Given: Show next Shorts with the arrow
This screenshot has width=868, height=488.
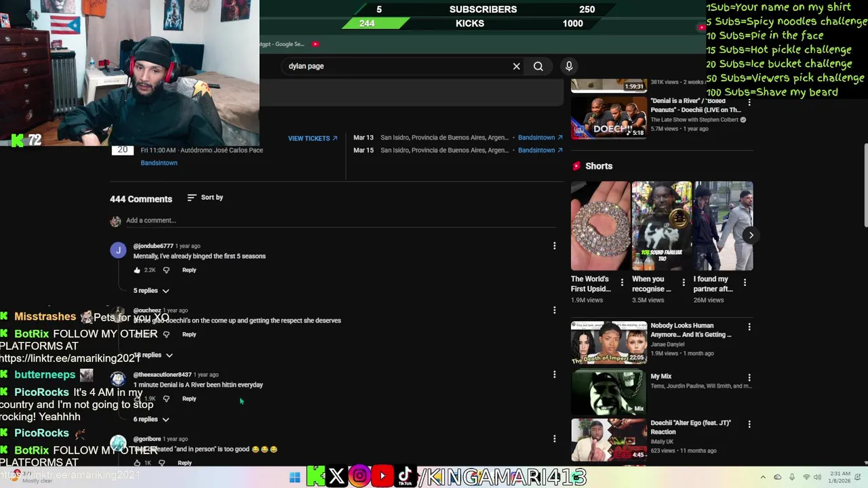Looking at the screenshot, I should tap(751, 235).
